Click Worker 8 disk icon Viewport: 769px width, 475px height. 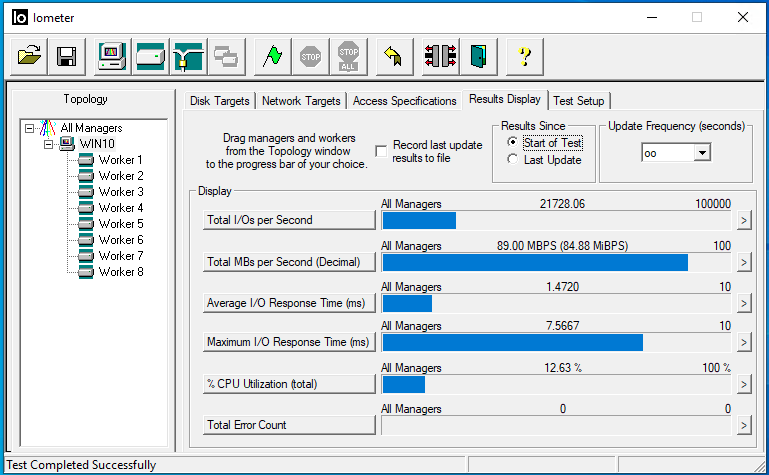click(x=86, y=272)
